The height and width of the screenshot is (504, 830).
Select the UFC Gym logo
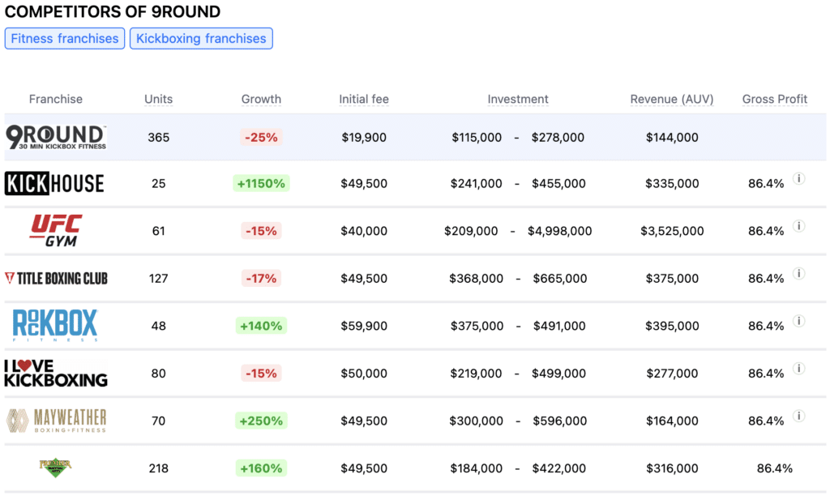[56, 230]
